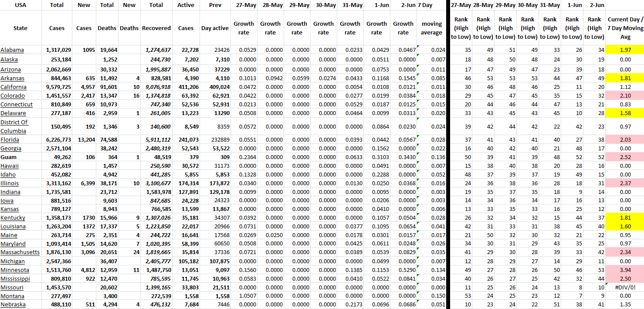Click Florida's new cases value 13,204
The width and height of the screenshot is (644, 309).
tap(84, 139)
